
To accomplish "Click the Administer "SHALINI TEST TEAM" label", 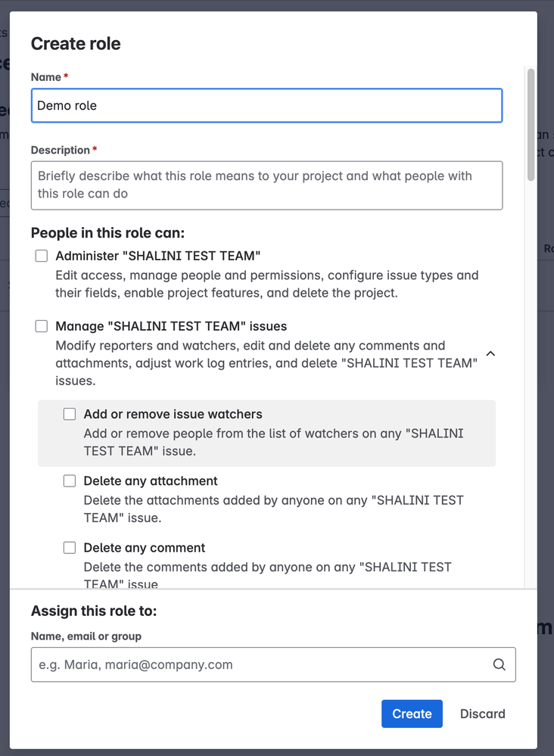I will click(x=157, y=256).
